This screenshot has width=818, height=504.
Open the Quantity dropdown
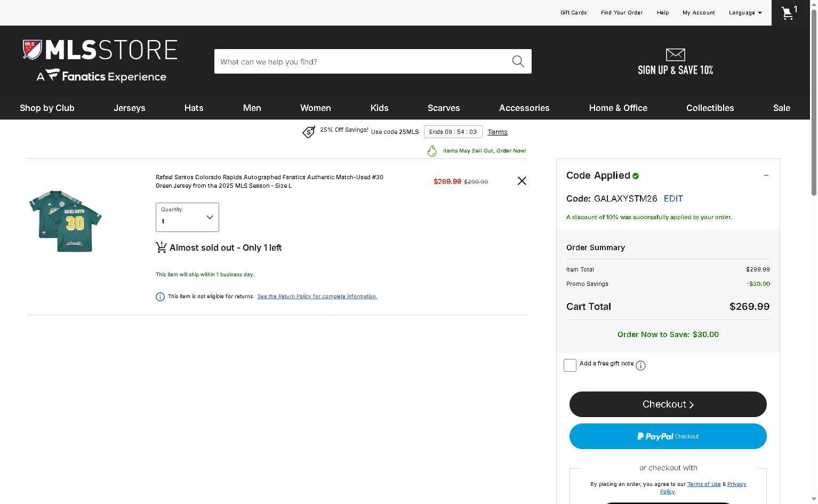(x=187, y=217)
